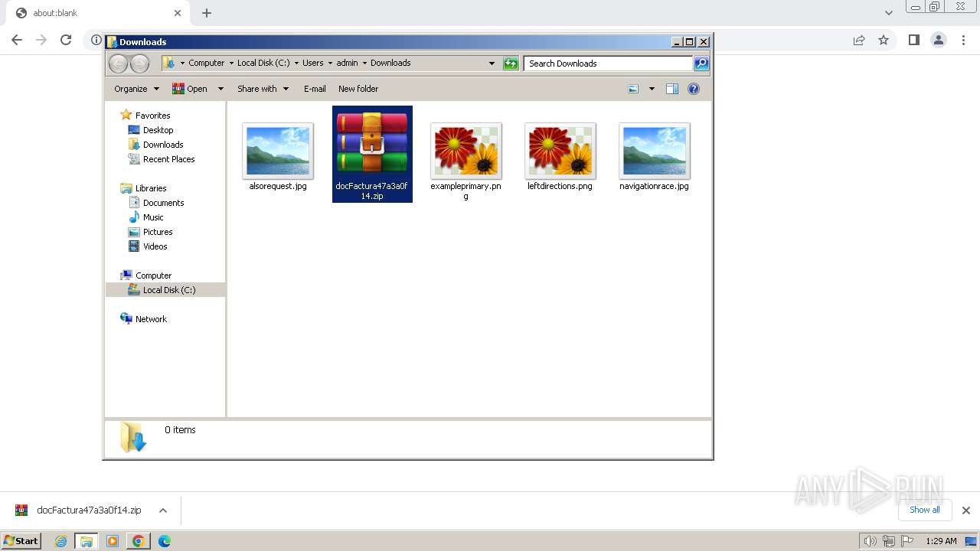
Task: Click the E-mail toolbar button
Action: [x=315, y=89]
